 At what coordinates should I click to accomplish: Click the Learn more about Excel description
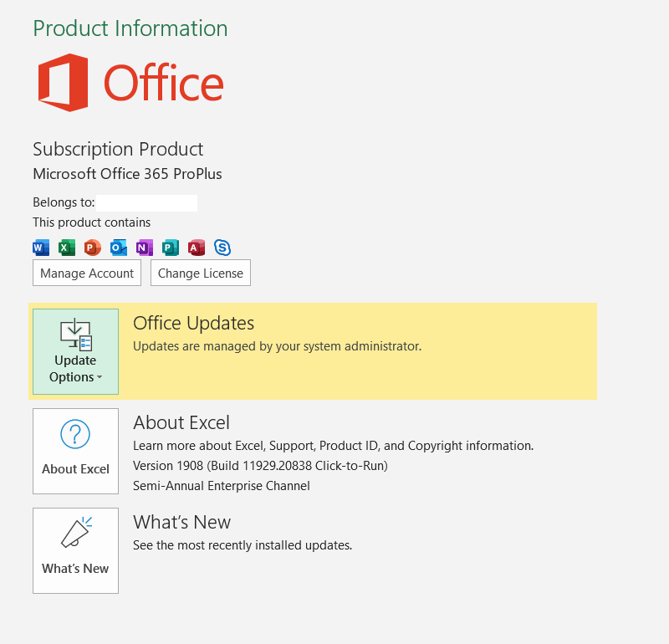[333, 446]
